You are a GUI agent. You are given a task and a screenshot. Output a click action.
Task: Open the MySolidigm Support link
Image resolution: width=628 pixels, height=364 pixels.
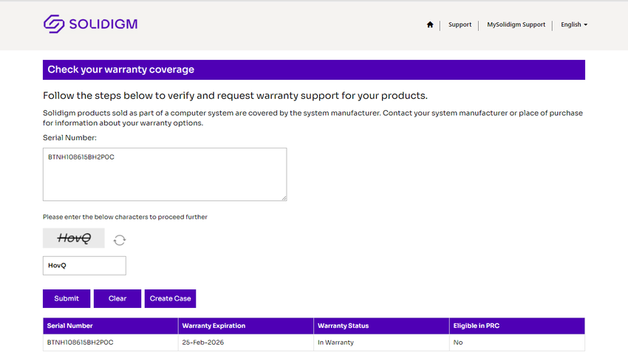(x=516, y=24)
